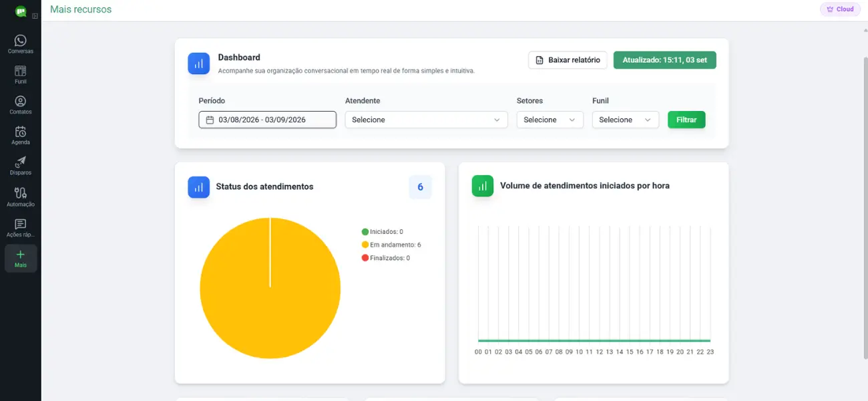Click the green app logo
The image size is (868, 401).
click(x=21, y=11)
